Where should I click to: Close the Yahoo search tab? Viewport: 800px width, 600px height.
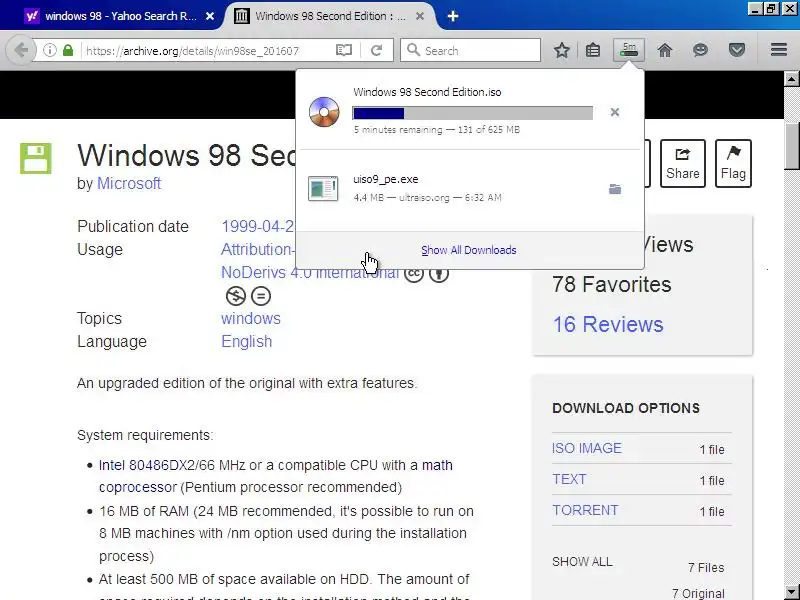tap(210, 16)
